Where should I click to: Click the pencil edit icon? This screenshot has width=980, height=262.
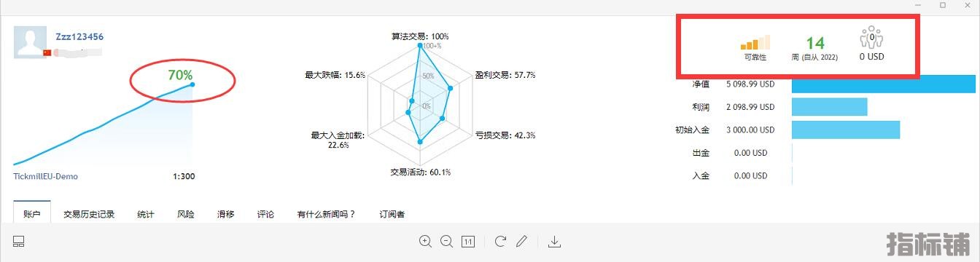pyautogui.click(x=521, y=241)
